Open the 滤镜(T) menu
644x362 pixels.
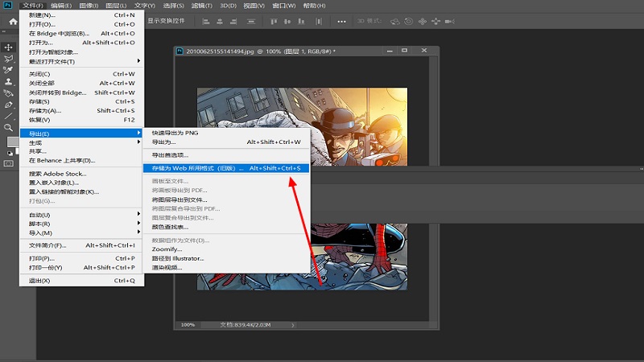click(202, 6)
